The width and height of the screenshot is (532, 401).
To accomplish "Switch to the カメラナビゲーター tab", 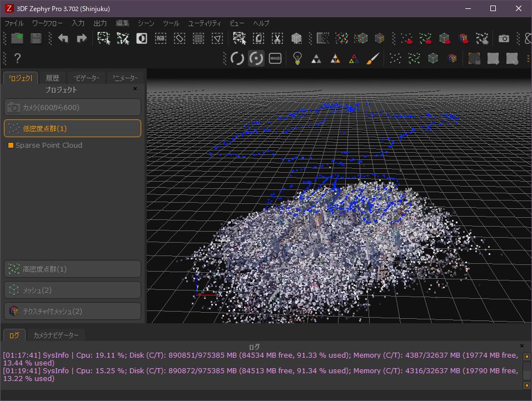I will [x=56, y=335].
